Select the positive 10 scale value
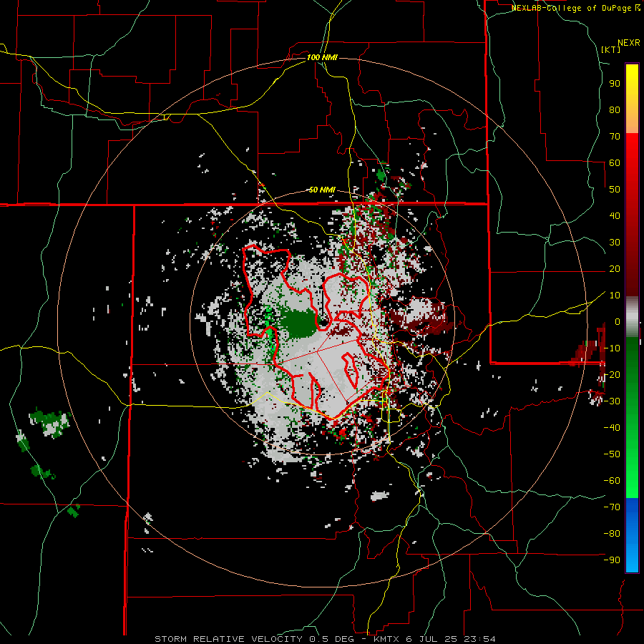Viewport: 644px width, 644px height. [x=615, y=296]
